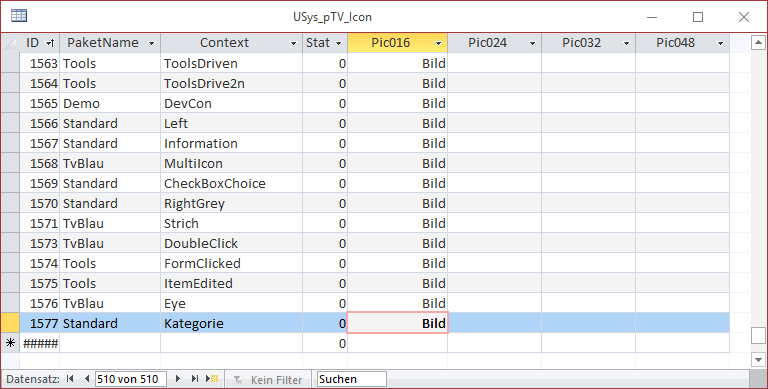Click the DevCon context cell
Viewport: 768px width, 389px height.
tap(231, 103)
